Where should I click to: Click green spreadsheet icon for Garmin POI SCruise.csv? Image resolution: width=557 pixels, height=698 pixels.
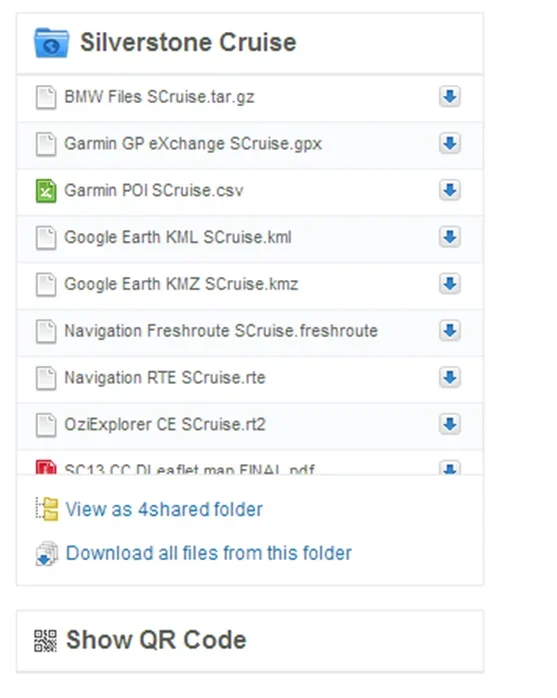coord(46,191)
